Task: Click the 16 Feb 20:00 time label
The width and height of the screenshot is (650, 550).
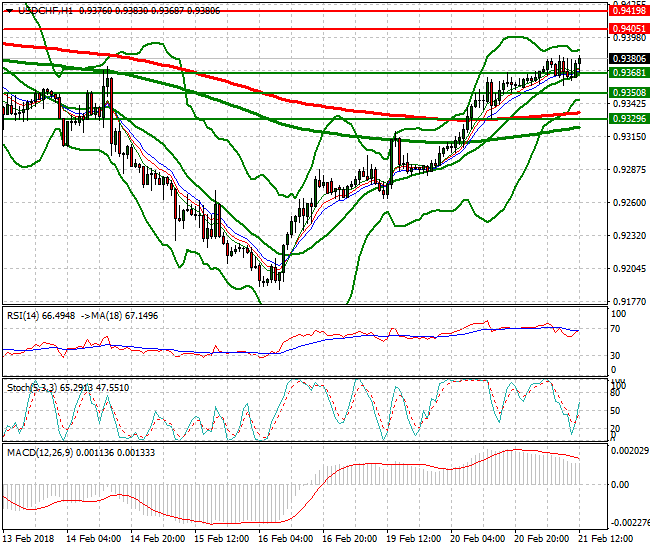Action: click(350, 539)
